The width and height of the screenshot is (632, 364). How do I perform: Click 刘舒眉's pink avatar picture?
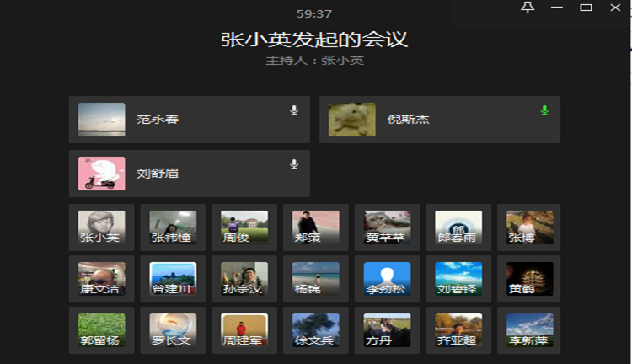101,174
